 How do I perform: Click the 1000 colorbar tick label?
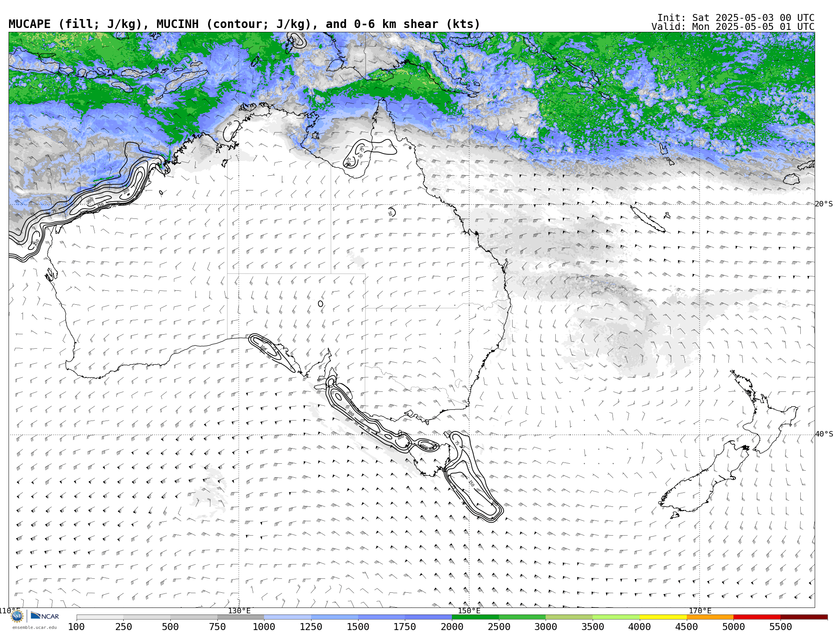[264, 627]
